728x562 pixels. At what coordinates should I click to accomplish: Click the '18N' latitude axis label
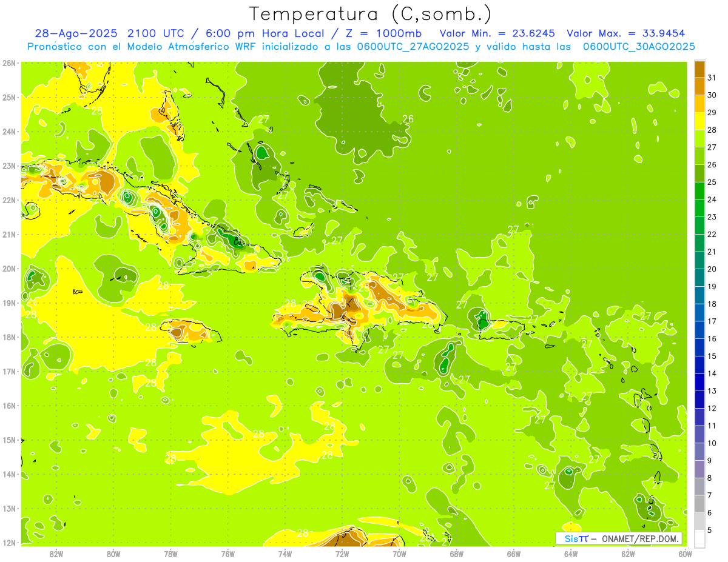point(9,337)
